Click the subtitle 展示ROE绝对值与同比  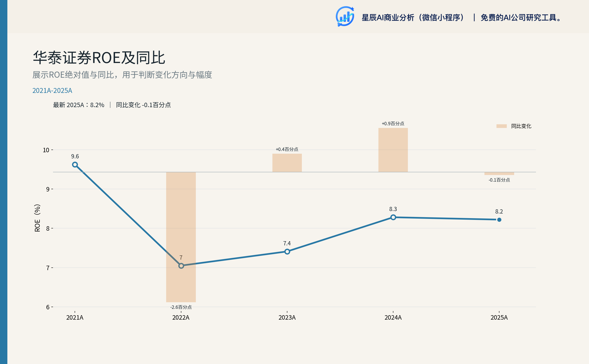pos(73,75)
